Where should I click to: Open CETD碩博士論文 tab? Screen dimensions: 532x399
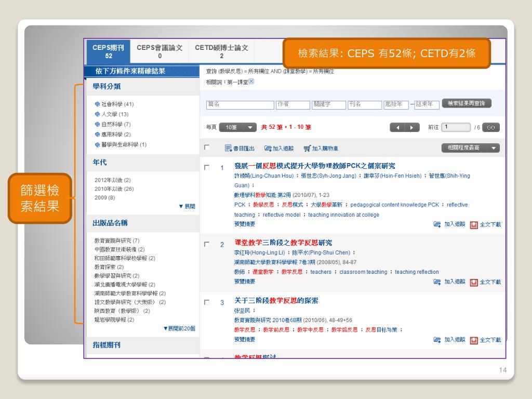(221, 51)
